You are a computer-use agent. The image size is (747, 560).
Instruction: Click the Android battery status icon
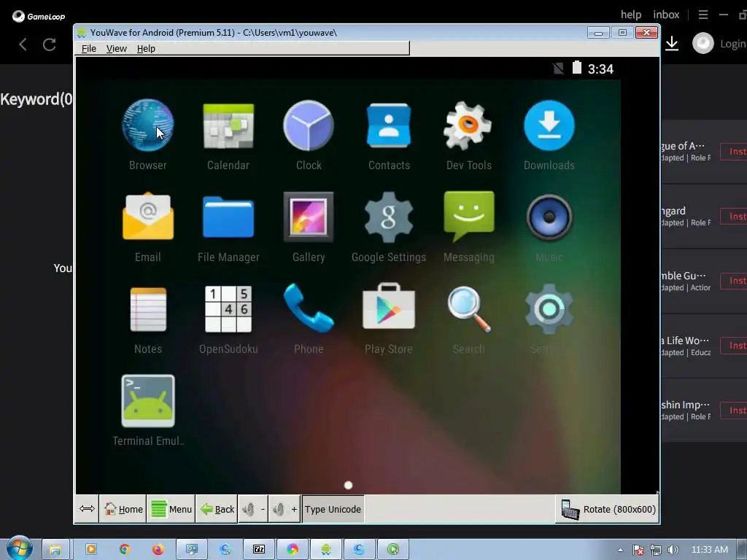coord(577,68)
